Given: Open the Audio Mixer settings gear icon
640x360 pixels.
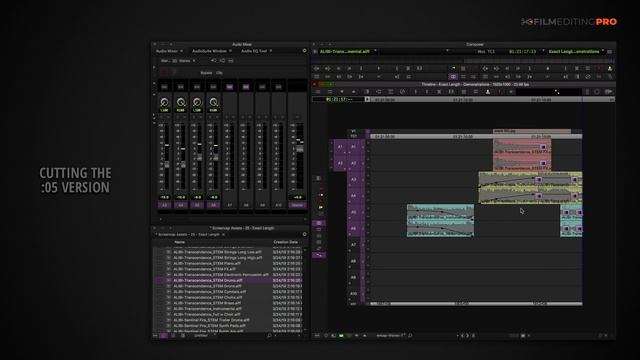Looking at the screenshot, I should pos(304,51).
